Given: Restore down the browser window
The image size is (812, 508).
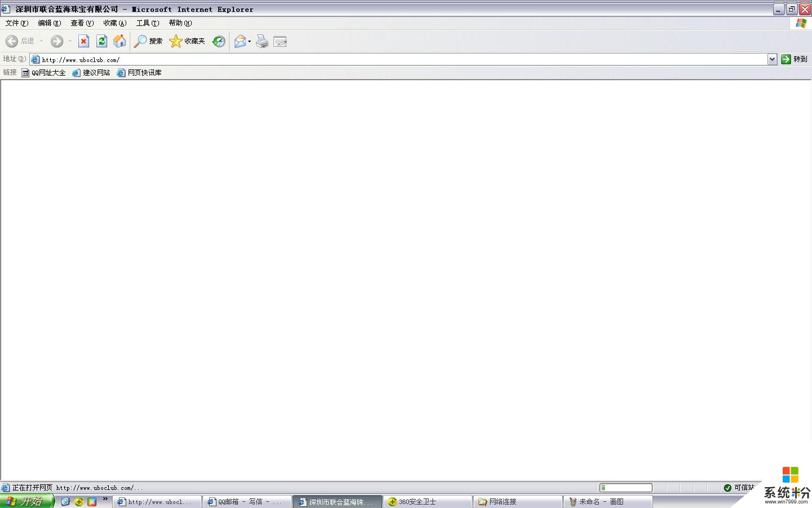Looking at the screenshot, I should pos(792,9).
